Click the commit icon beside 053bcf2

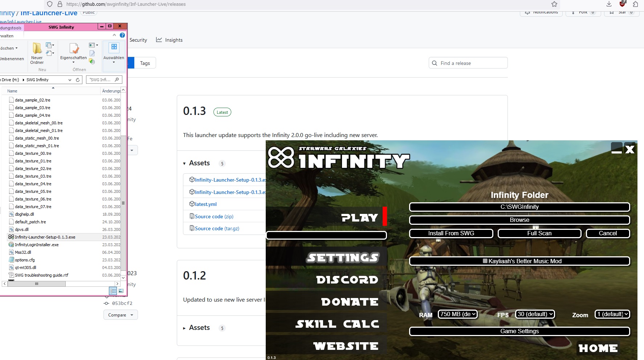(x=106, y=303)
